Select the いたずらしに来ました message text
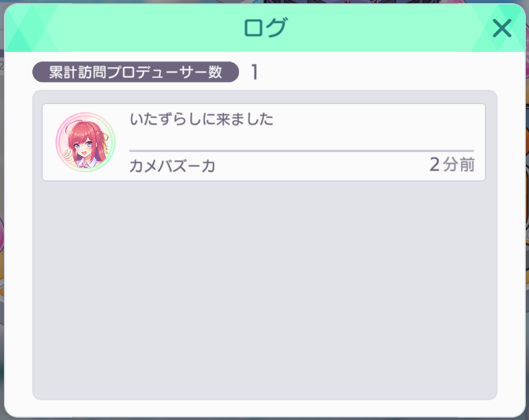Image resolution: width=529 pixels, height=420 pixels. [201, 119]
